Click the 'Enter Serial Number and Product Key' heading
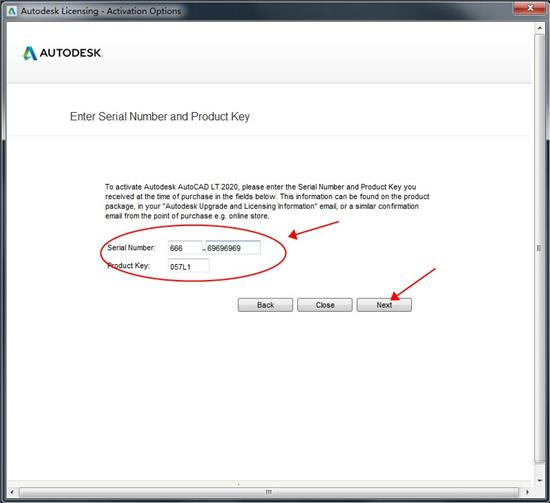 click(x=160, y=116)
